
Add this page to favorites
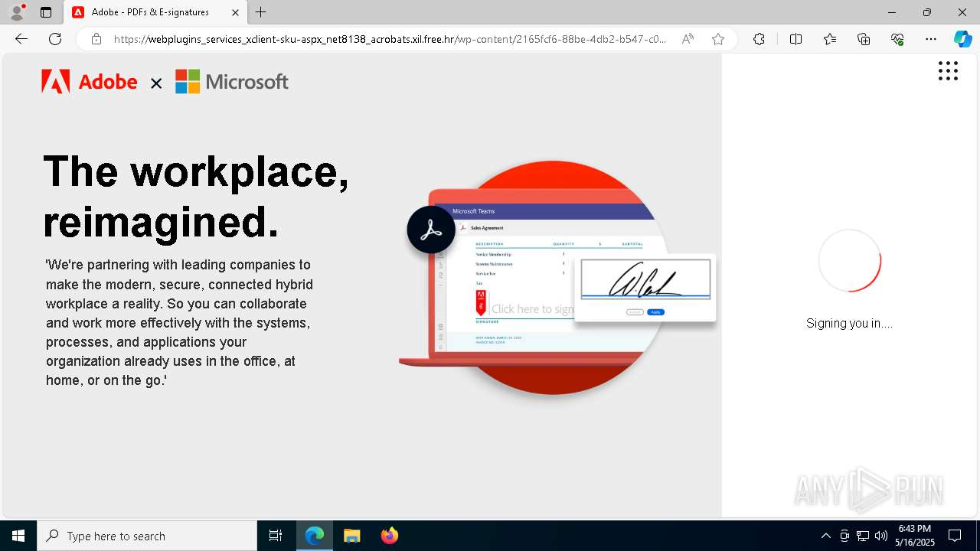pyautogui.click(x=717, y=39)
